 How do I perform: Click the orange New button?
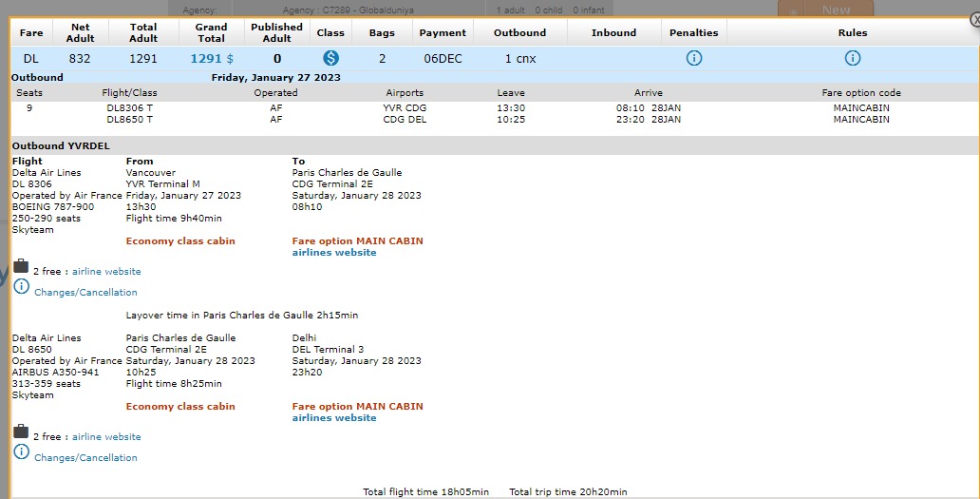point(836,10)
